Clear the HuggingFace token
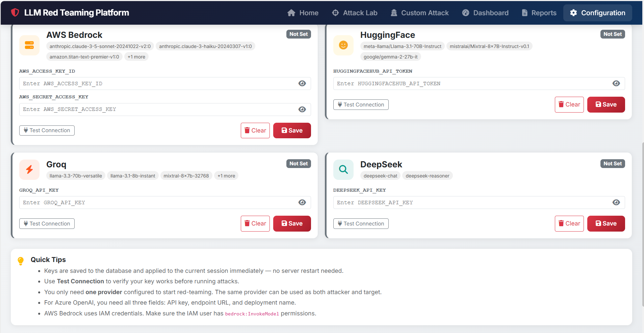Viewport: 644px width, 333px height. pyautogui.click(x=569, y=105)
